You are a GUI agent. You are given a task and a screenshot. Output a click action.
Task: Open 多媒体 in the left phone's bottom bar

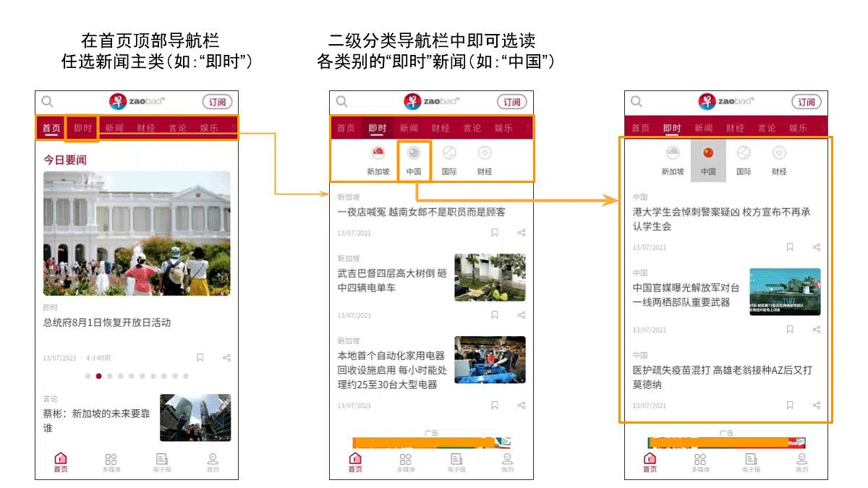click(x=111, y=462)
